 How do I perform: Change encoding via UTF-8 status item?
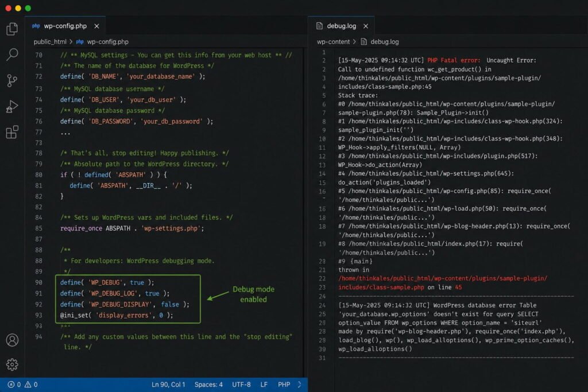pos(241,385)
